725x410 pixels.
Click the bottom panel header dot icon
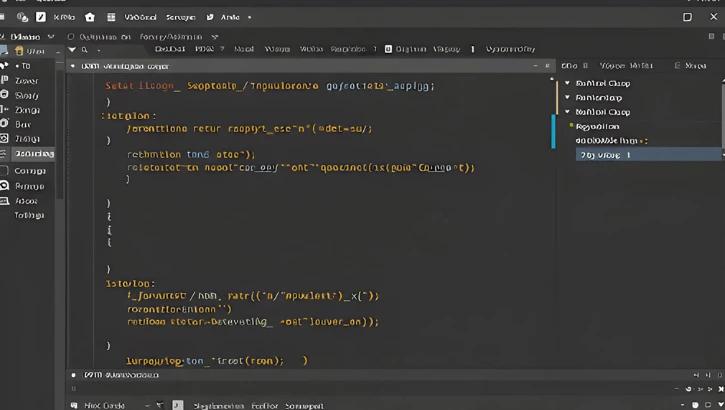coord(74,375)
